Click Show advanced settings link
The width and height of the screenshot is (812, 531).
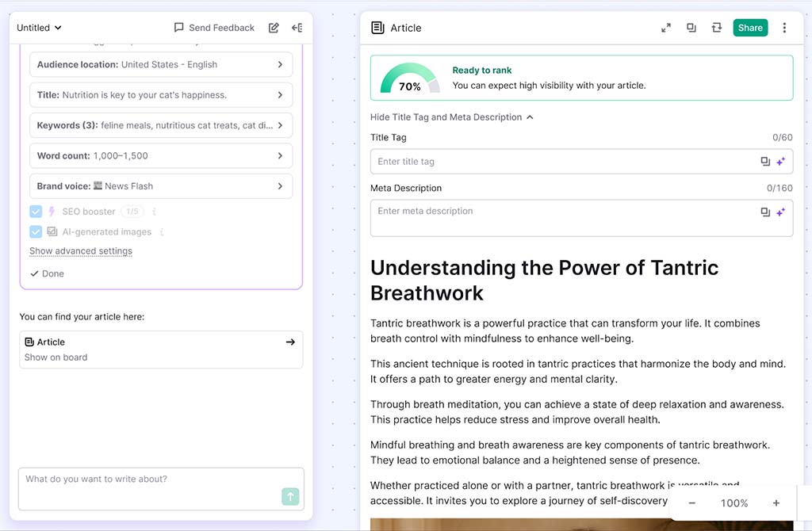click(x=81, y=251)
